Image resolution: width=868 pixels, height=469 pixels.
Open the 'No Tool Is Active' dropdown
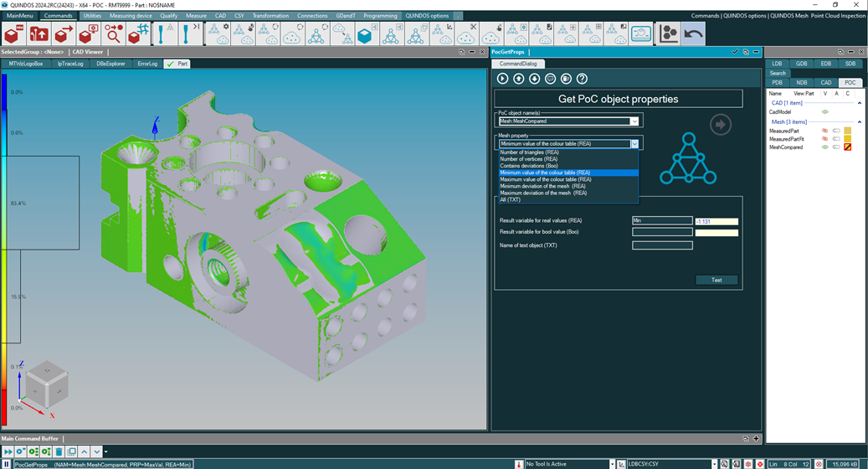(x=612, y=464)
